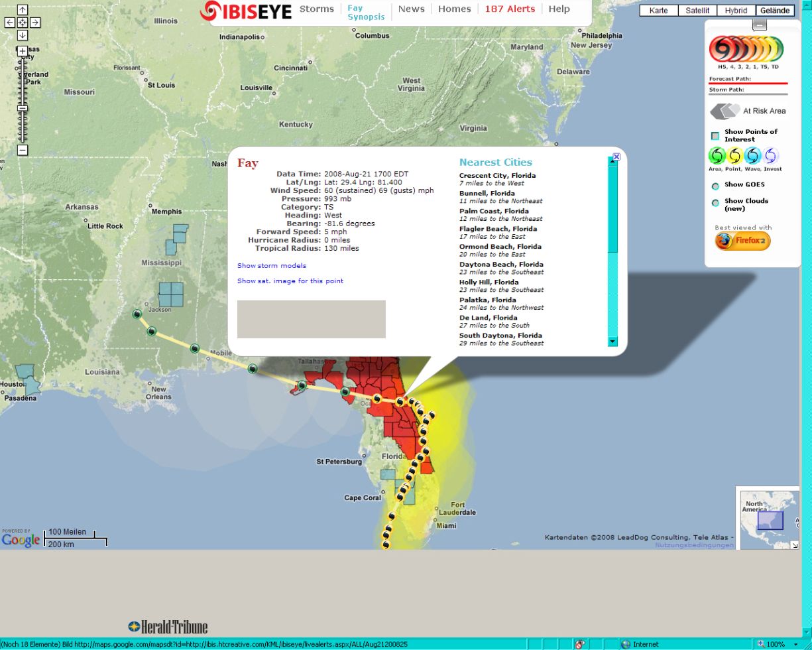Click the popup-blocker status bar icon
Viewport: 812px width, 650px height.
[580, 644]
